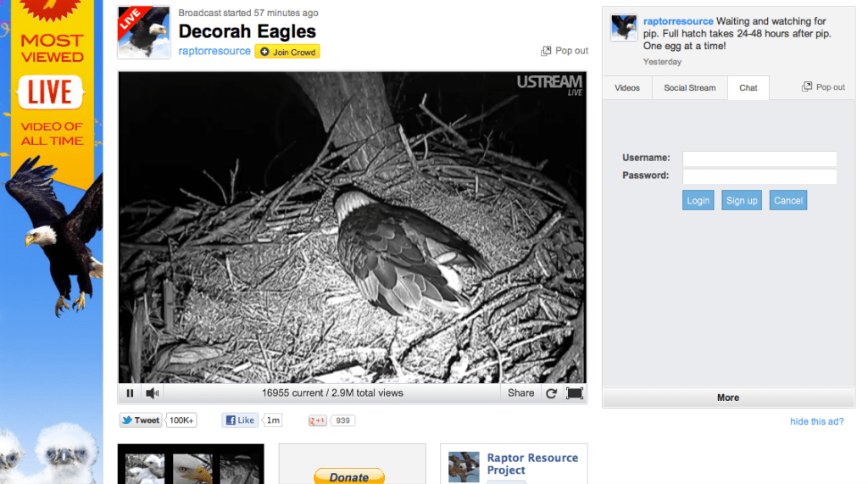Image resolution: width=868 pixels, height=484 pixels.
Task: Click the hide this ad link
Action: pos(817,421)
